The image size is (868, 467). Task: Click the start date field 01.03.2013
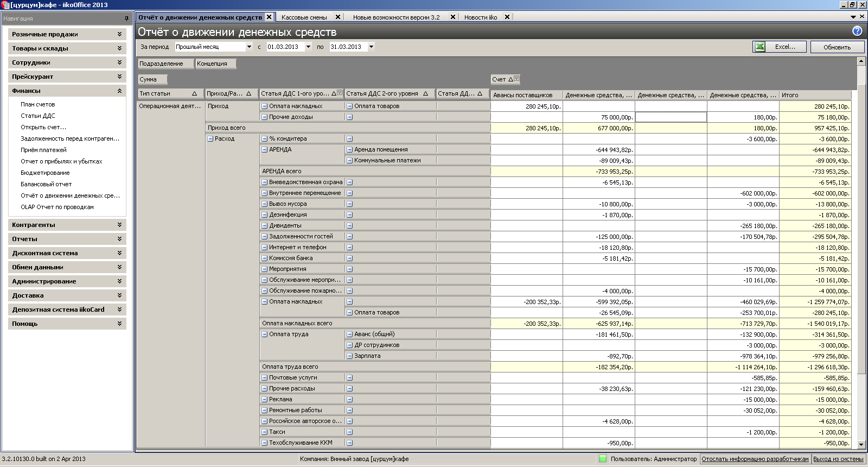click(x=285, y=47)
